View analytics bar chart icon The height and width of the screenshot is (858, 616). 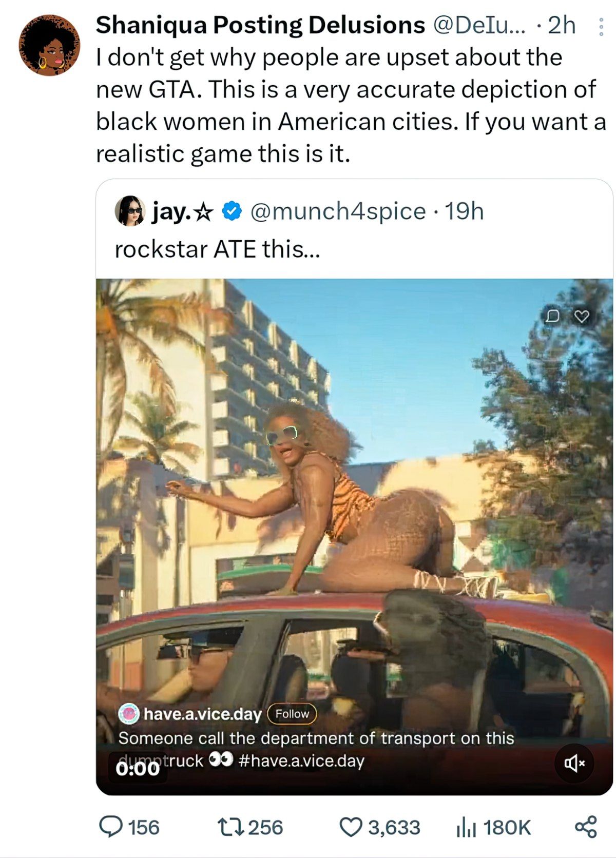(466, 827)
